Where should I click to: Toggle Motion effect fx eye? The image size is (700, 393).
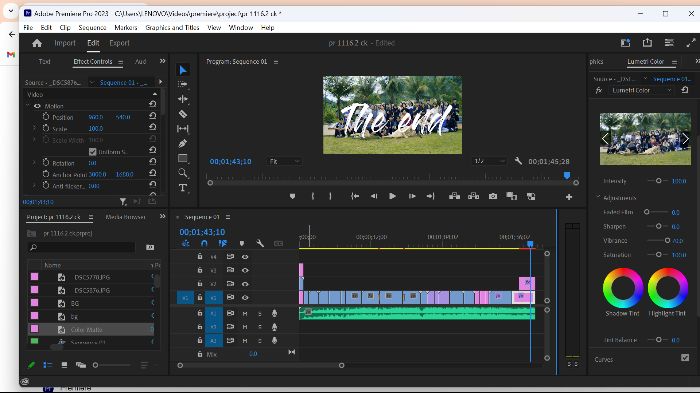tap(38, 106)
